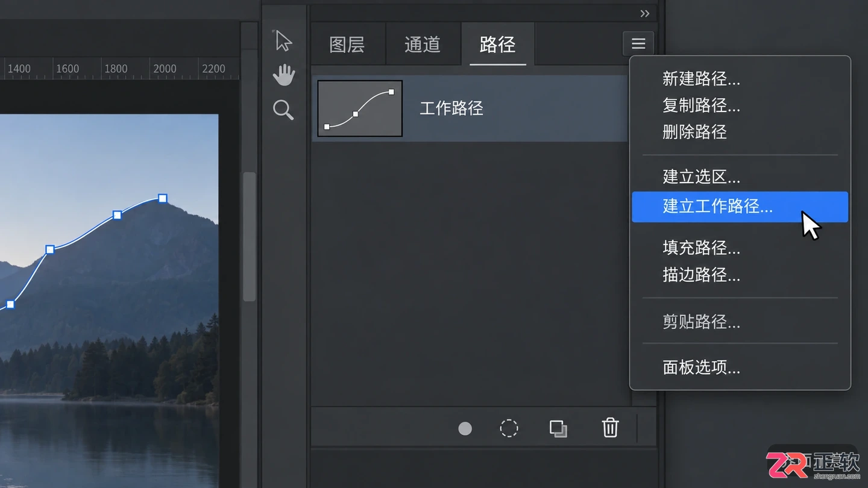Select the Zoom magnifier tool

click(283, 110)
